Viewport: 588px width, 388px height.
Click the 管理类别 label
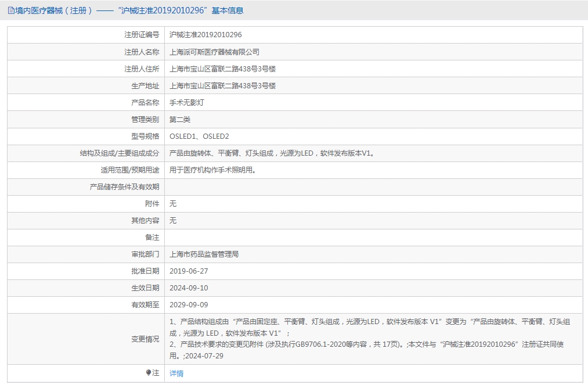point(145,119)
